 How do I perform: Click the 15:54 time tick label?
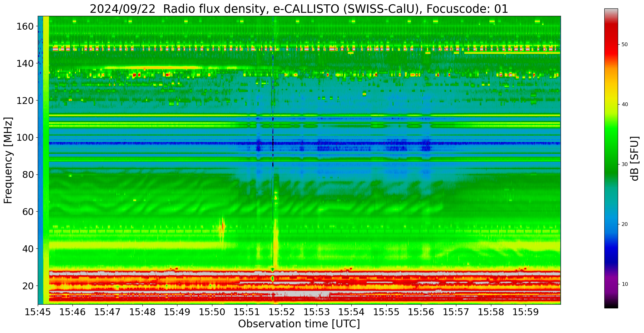[352, 312]
